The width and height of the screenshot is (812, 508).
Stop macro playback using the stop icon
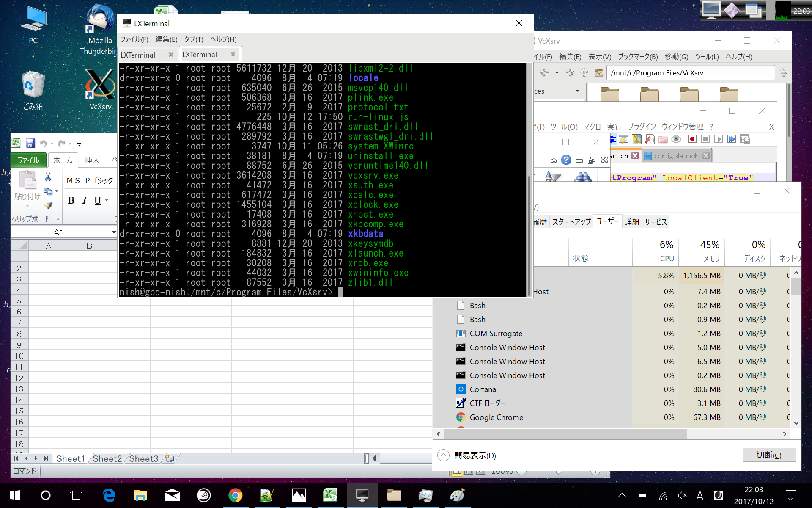[x=705, y=139]
